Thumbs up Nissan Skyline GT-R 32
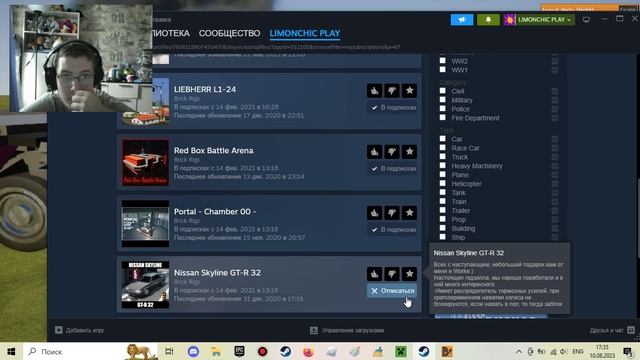This screenshot has width=640, height=360. pyautogui.click(x=374, y=274)
